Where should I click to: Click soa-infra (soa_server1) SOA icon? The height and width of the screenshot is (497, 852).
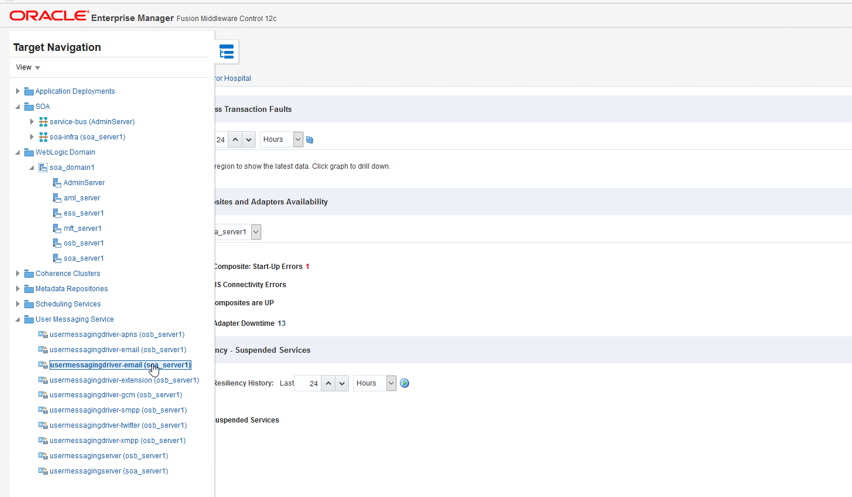coord(43,137)
